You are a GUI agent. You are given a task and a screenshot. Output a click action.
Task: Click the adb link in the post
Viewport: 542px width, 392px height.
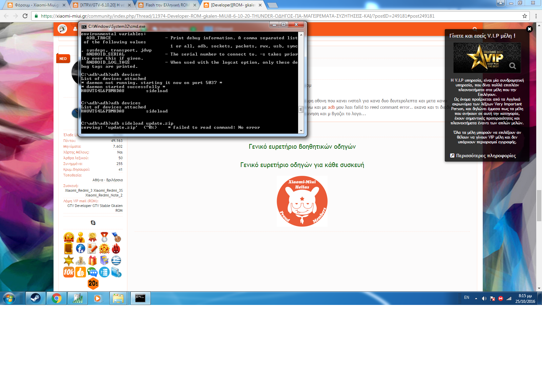coord(331,107)
